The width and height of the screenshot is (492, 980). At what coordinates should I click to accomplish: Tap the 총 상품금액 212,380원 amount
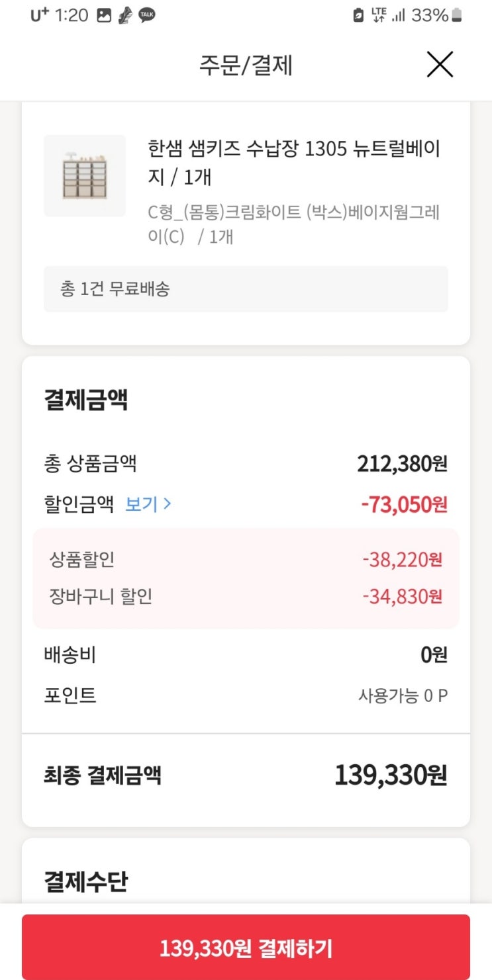pos(402,464)
